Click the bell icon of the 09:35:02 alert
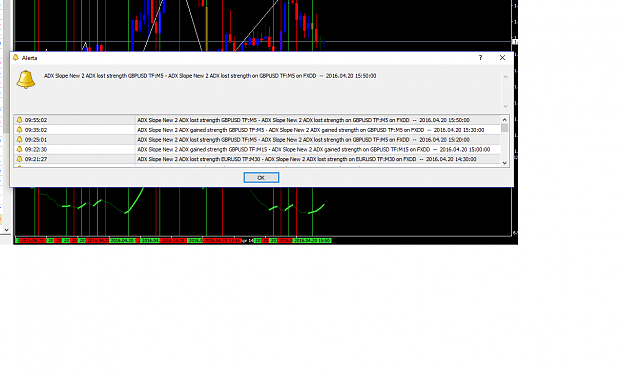Screen dimensions: 625x375 pos(19,130)
